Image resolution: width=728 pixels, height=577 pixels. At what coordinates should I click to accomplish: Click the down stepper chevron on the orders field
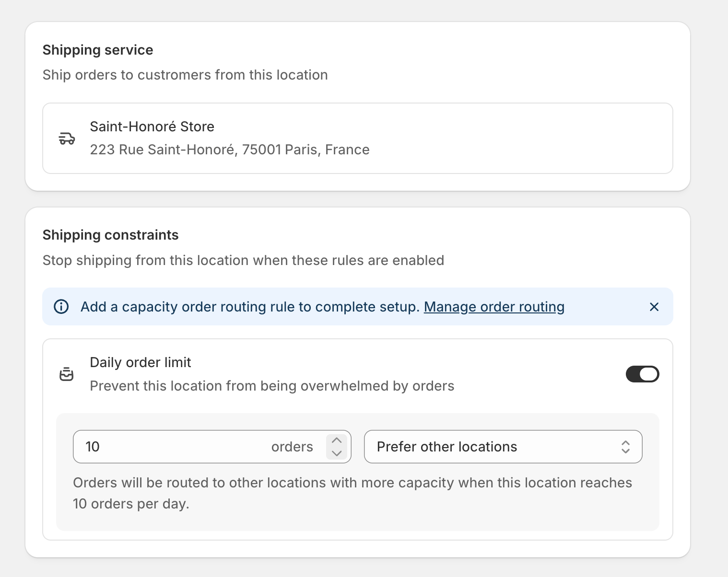point(337,454)
